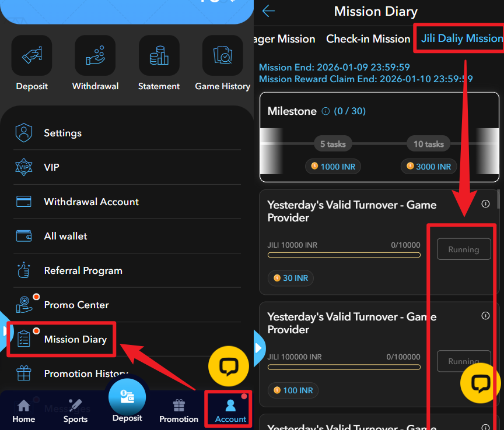This screenshot has height=430, width=504.
Task: Expand the blue side arrow on right screen
Action: 259,348
